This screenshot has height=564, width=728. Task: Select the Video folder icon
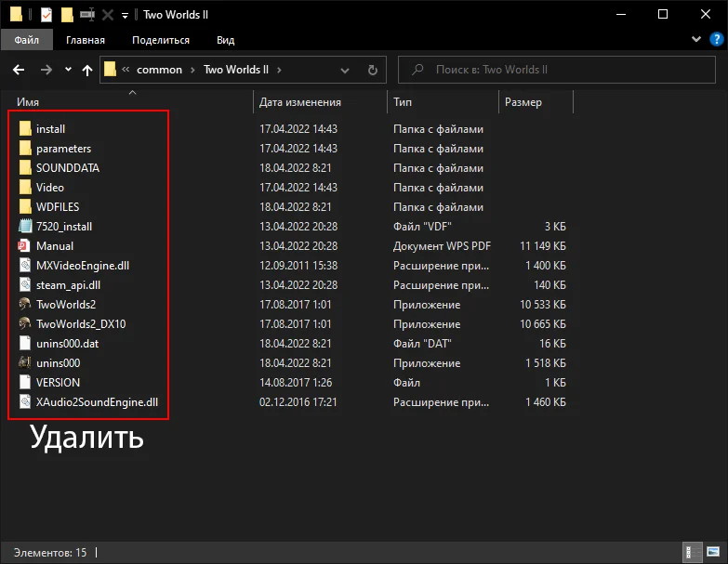pyautogui.click(x=25, y=187)
